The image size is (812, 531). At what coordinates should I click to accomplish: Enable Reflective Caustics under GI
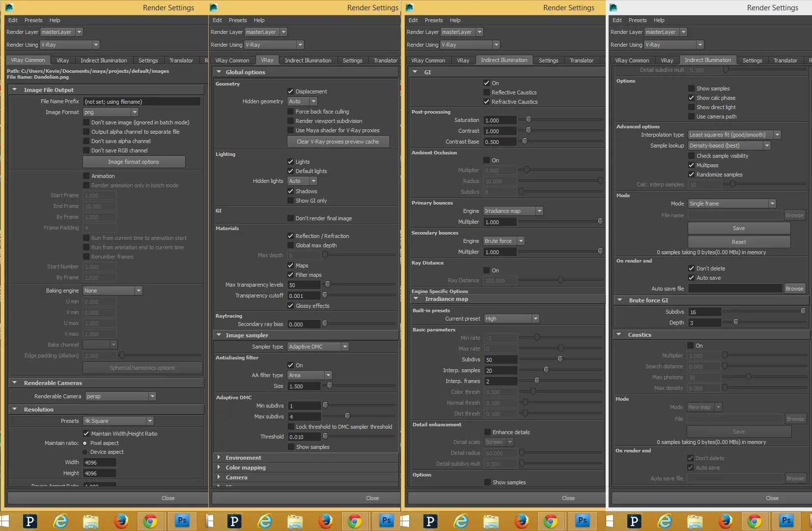tap(486, 92)
